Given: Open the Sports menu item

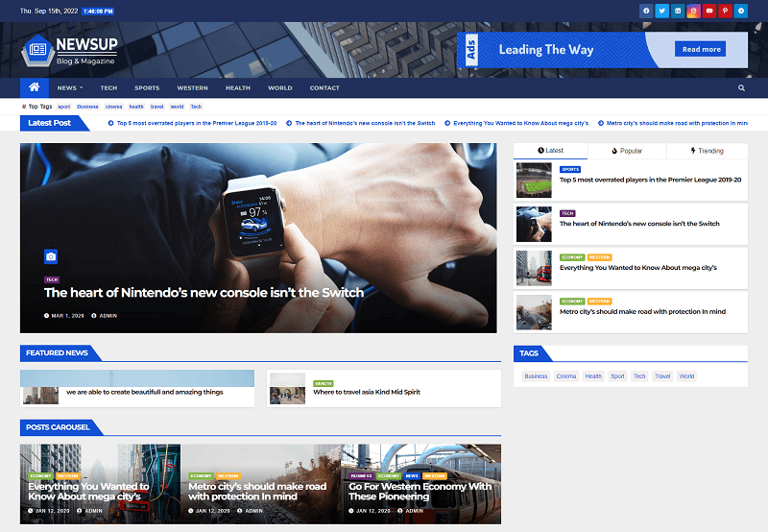Looking at the screenshot, I should [147, 88].
